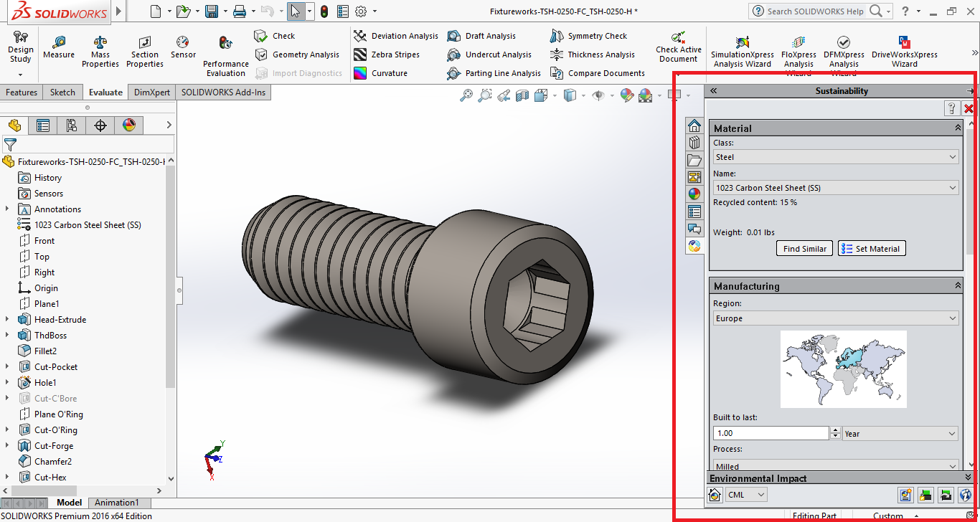
Task: Open the material Class dropdown
Action: coord(836,157)
